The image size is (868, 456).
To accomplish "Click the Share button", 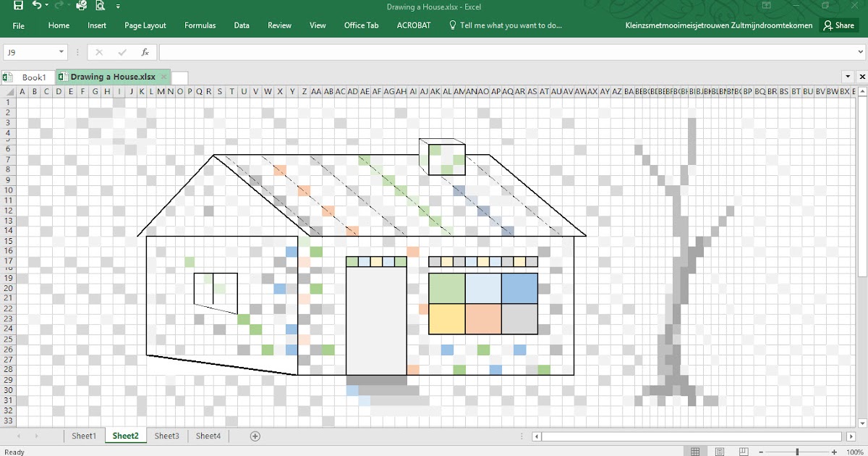I will (838, 25).
